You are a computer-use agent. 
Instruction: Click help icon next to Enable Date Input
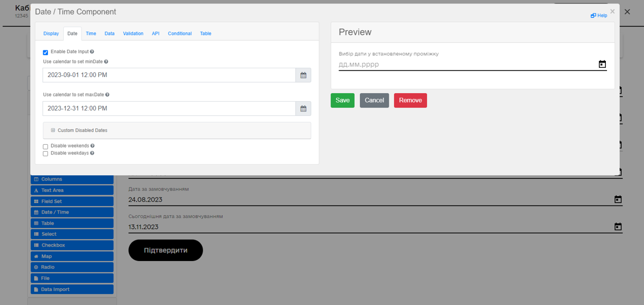pos(92,52)
